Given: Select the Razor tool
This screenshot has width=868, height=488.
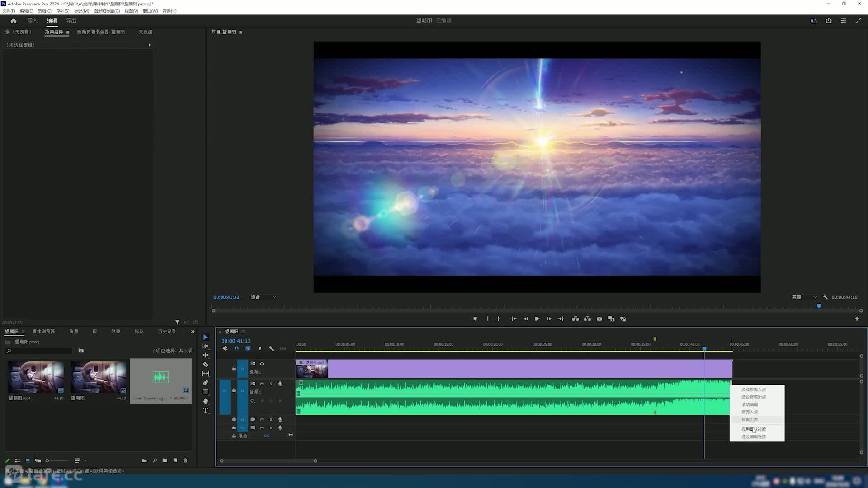Looking at the screenshot, I should tap(205, 365).
